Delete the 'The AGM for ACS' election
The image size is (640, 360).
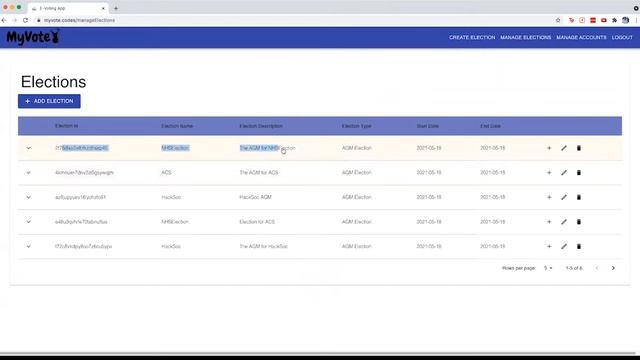pyautogui.click(x=579, y=173)
